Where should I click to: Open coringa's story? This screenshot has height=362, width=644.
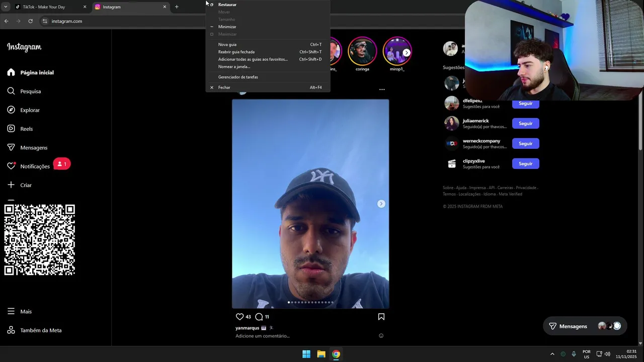click(362, 51)
